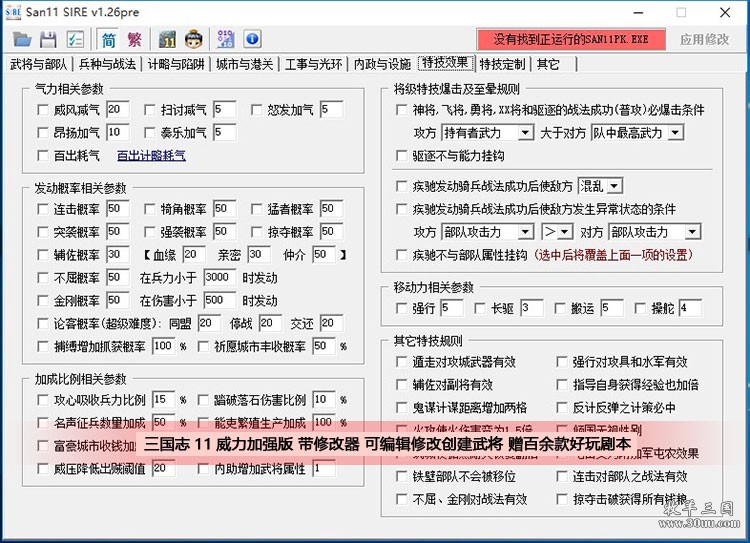Open the 队中最高武力 dropdown

click(x=638, y=133)
